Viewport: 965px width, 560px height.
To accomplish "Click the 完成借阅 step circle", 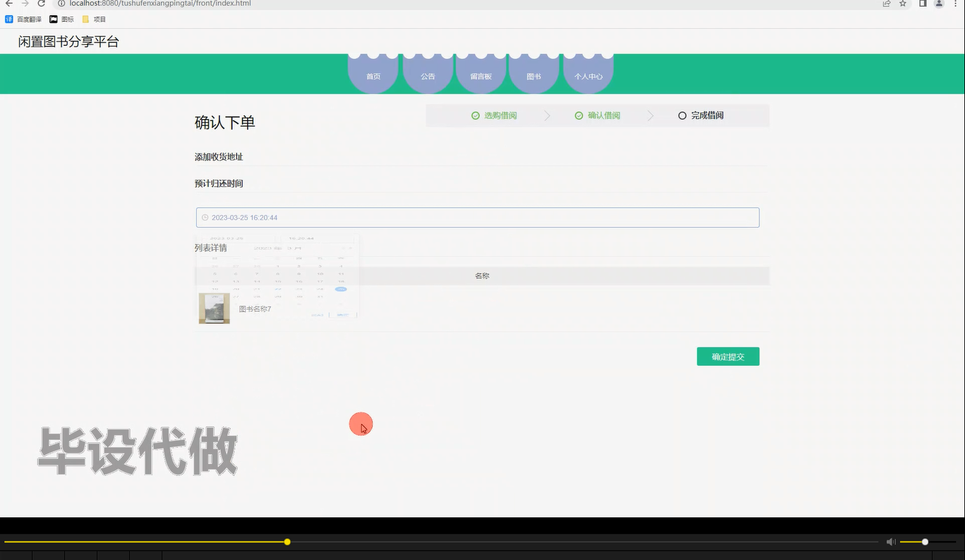I will (x=682, y=115).
